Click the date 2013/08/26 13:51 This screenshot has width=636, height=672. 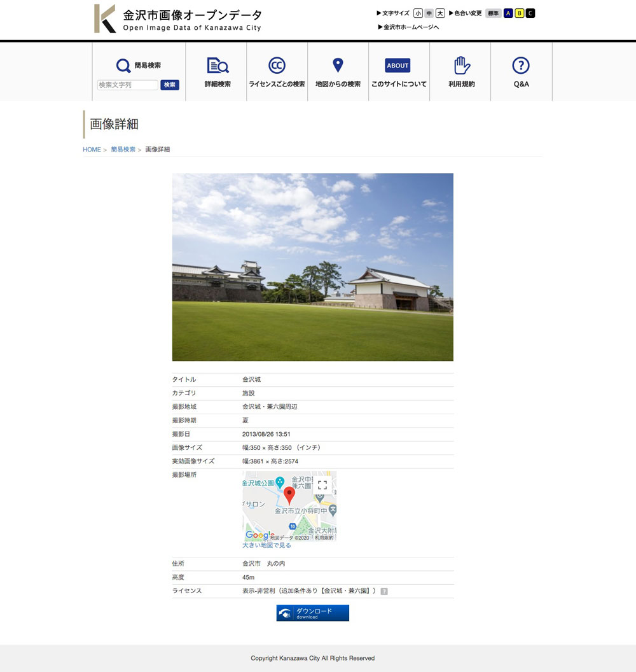pos(266,434)
